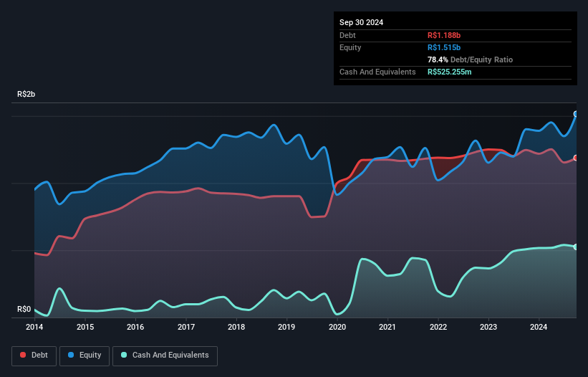Click the teal Cash endpoint marker
The width and height of the screenshot is (588, 377).
(576, 247)
